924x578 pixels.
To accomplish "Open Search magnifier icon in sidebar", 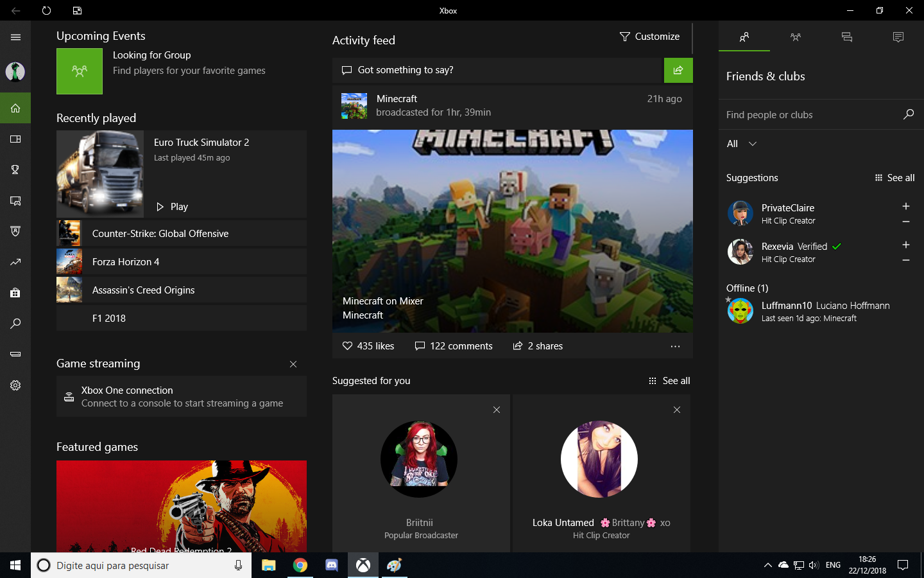I will click(15, 324).
